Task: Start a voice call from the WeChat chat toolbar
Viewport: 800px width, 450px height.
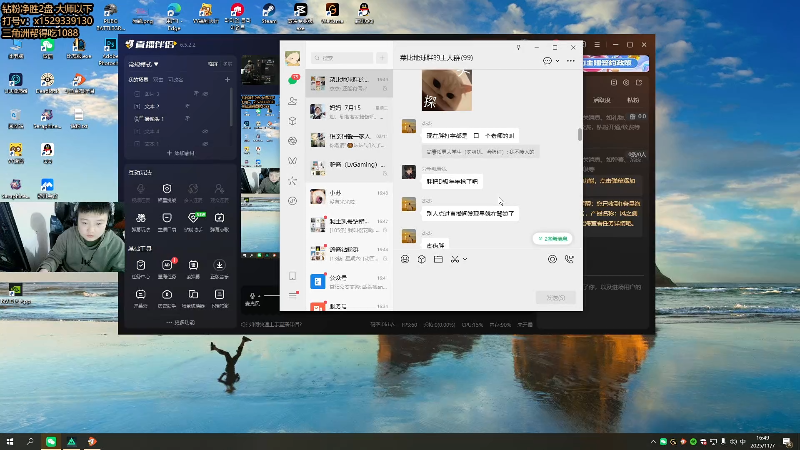Action: click(569, 259)
